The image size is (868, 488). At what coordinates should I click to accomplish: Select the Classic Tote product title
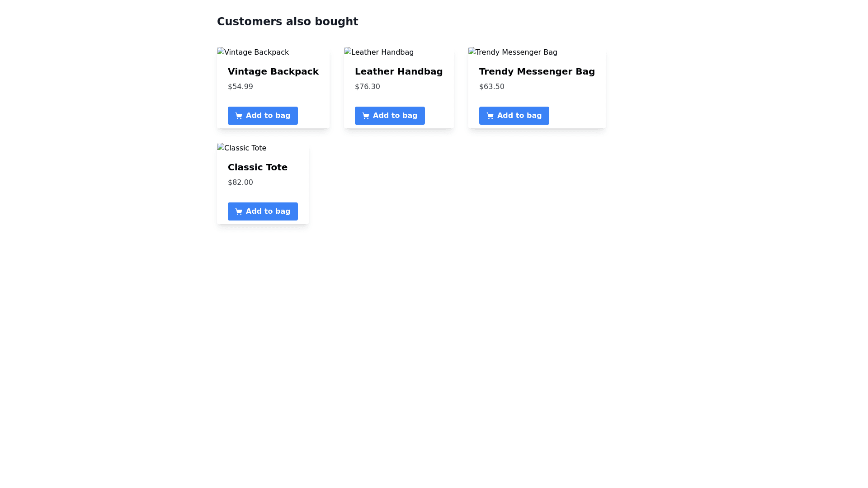[258, 167]
